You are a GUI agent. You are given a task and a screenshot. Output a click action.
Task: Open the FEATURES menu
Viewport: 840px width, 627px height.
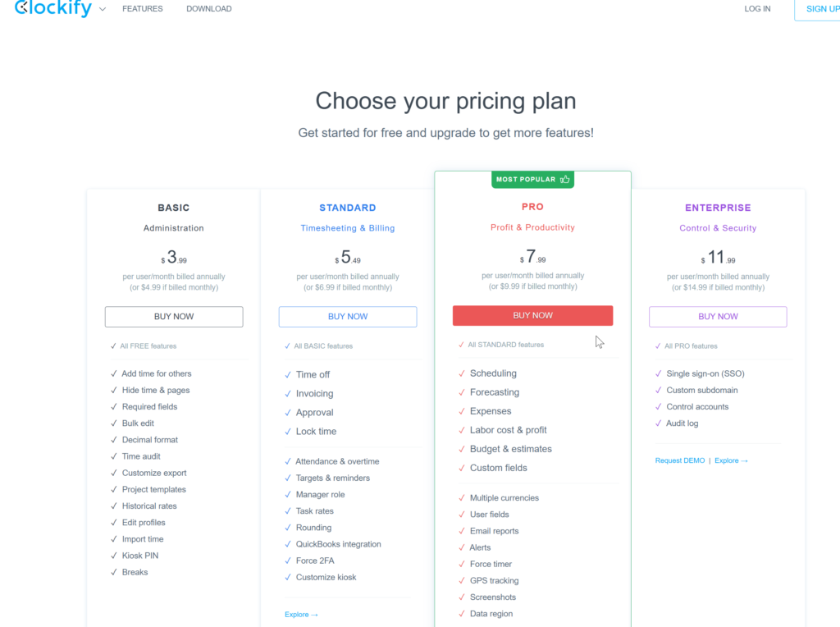pyautogui.click(x=143, y=8)
